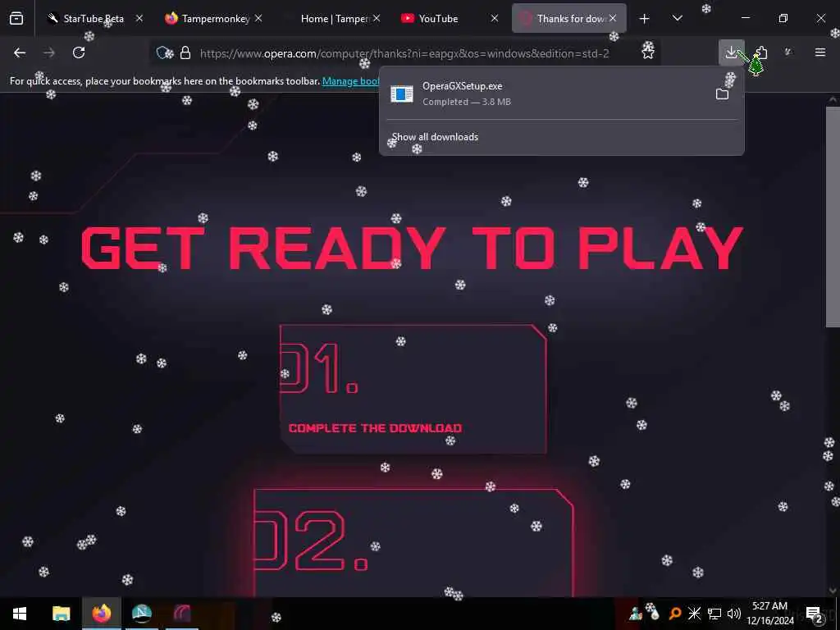This screenshot has width=840, height=630.
Task: Click the scrollbar down arrow
Action: point(833,591)
